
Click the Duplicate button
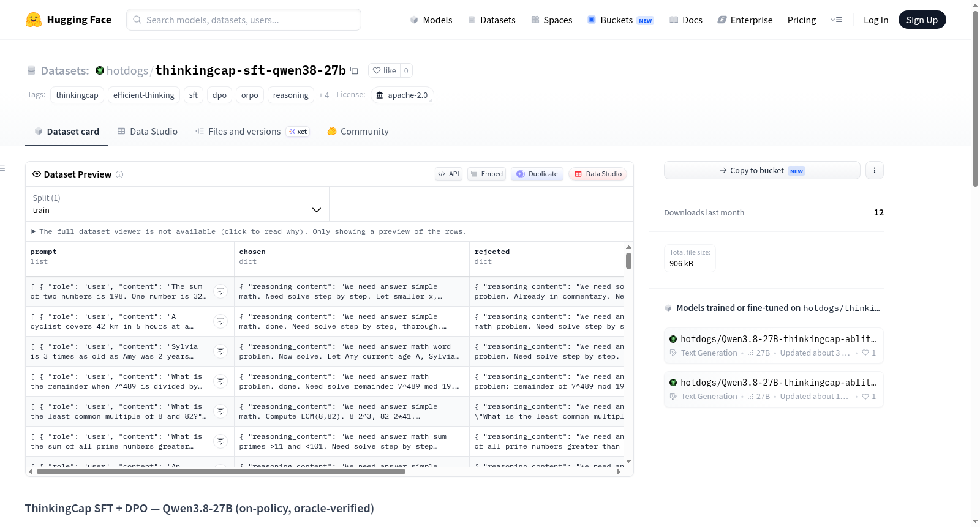pyautogui.click(x=537, y=174)
